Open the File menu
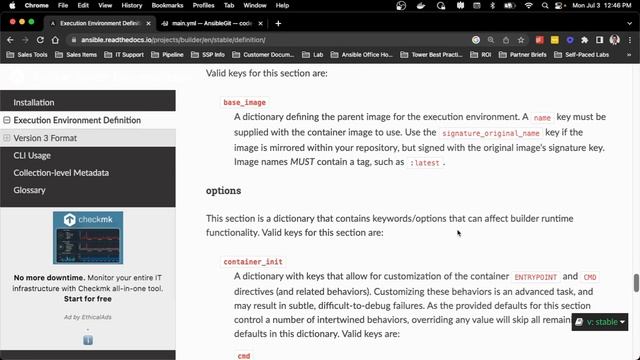This screenshot has height=360, width=640. click(63, 5)
